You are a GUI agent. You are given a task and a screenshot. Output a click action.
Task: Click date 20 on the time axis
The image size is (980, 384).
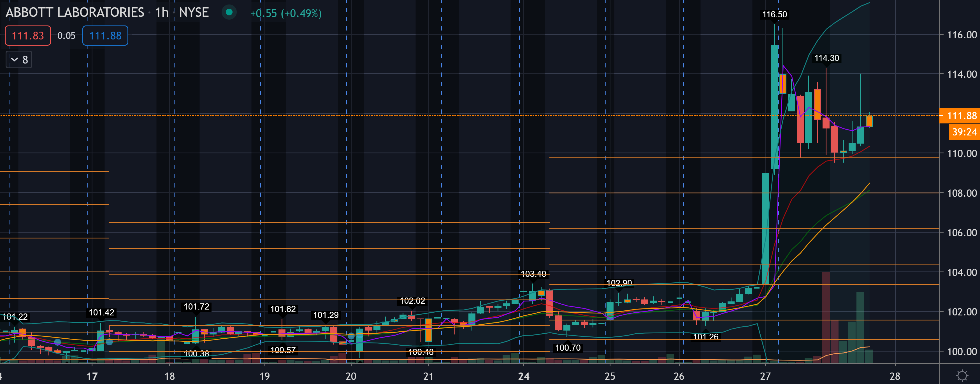coord(351,376)
